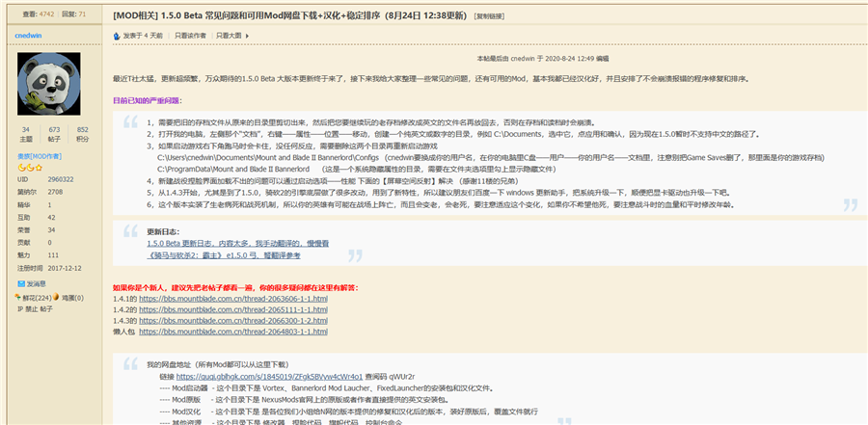Click the 鸡蛋 egg icon
868x425 pixels.
(x=56, y=297)
